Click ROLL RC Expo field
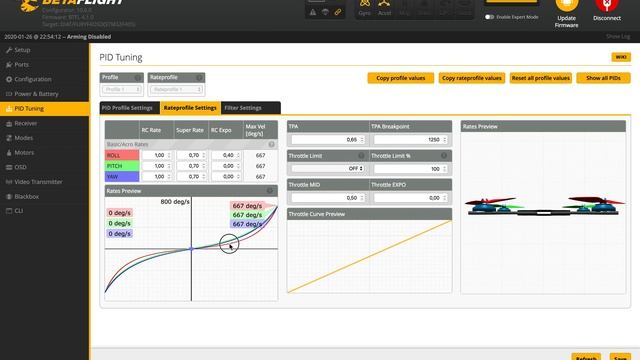640x360 pixels. [226, 156]
